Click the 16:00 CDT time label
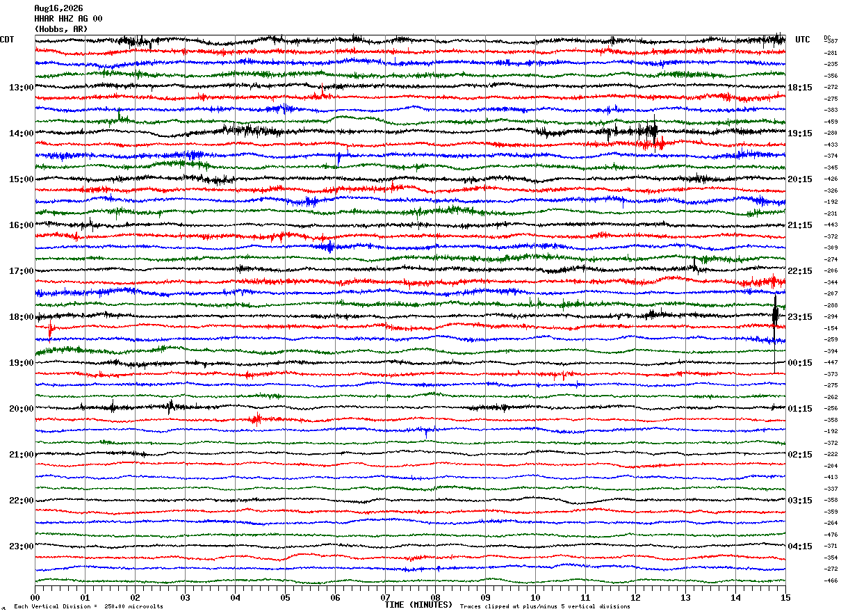Image resolution: width=841 pixels, height=616 pixels. coord(22,225)
